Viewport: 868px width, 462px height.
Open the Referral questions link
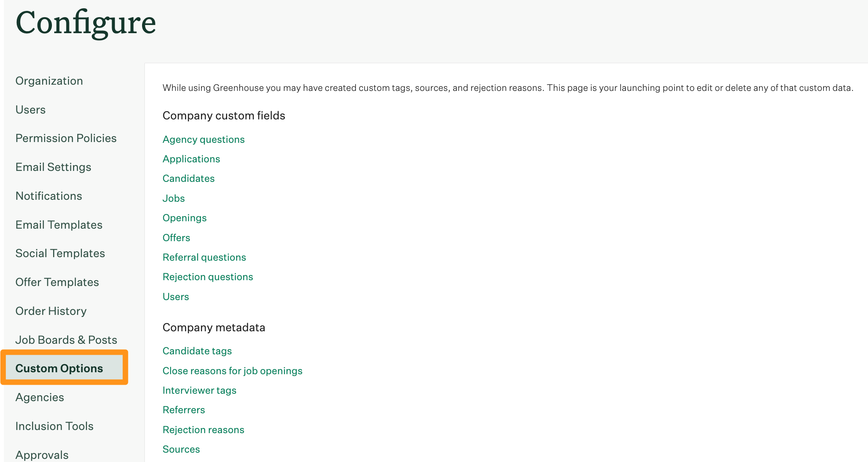pos(205,257)
